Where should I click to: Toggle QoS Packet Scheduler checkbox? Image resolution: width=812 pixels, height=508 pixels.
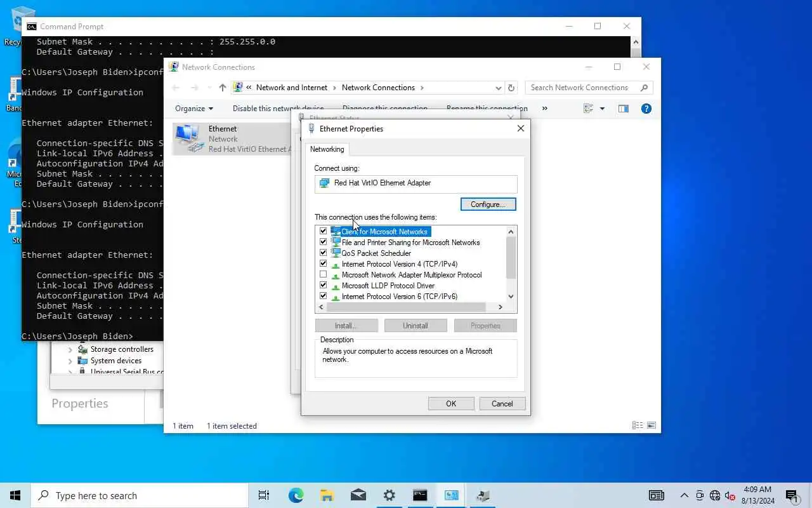[x=324, y=253]
